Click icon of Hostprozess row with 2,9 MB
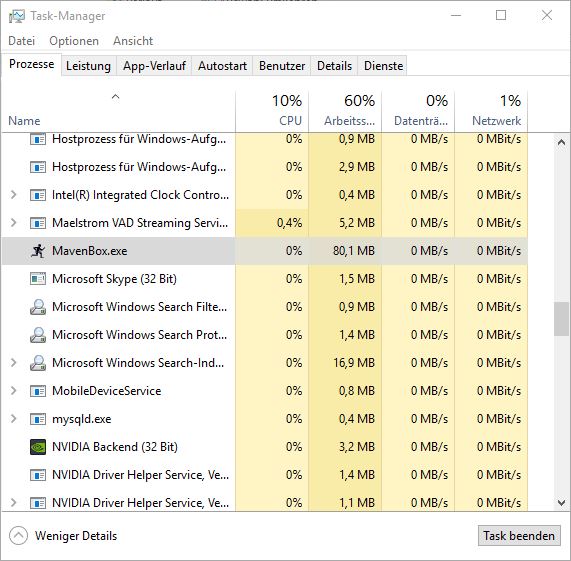 point(38,167)
